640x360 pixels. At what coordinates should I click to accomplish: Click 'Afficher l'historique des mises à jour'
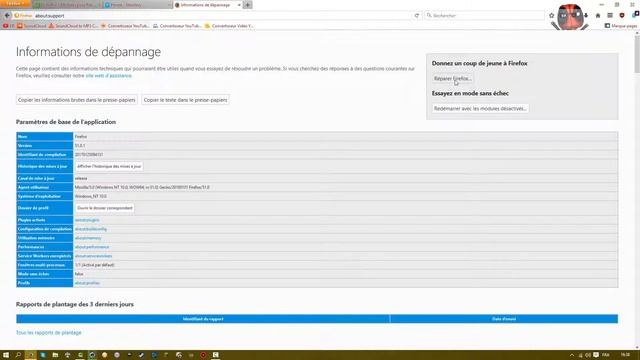coord(109,167)
